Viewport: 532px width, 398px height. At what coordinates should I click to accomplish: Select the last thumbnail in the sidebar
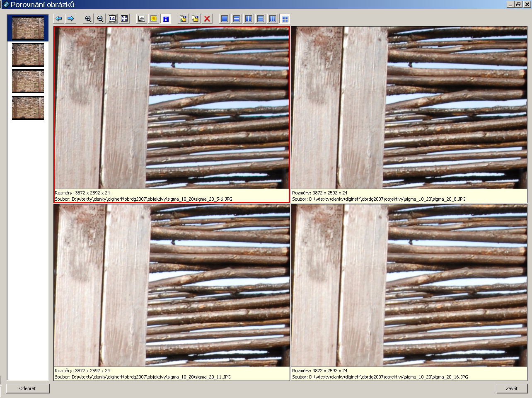tap(28, 107)
